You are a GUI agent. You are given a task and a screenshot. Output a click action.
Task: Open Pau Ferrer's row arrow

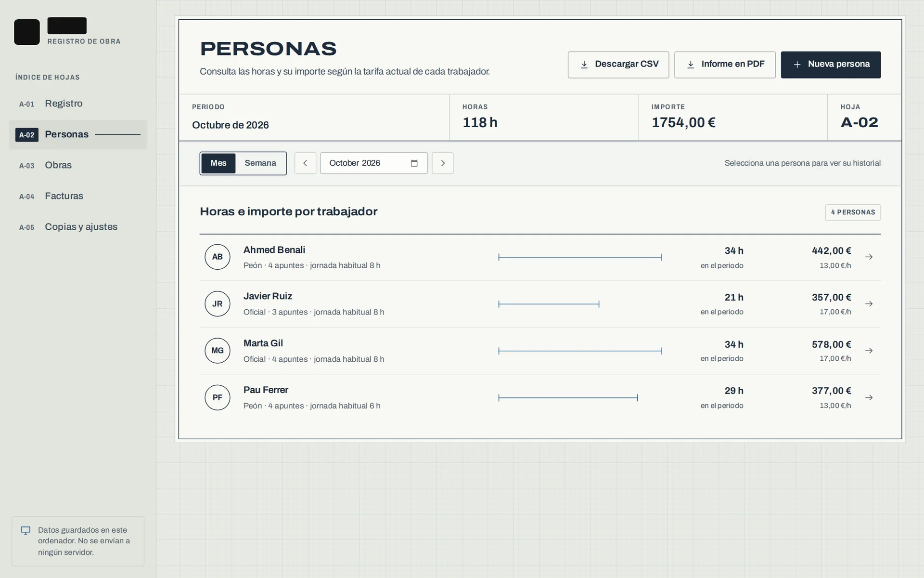(869, 398)
